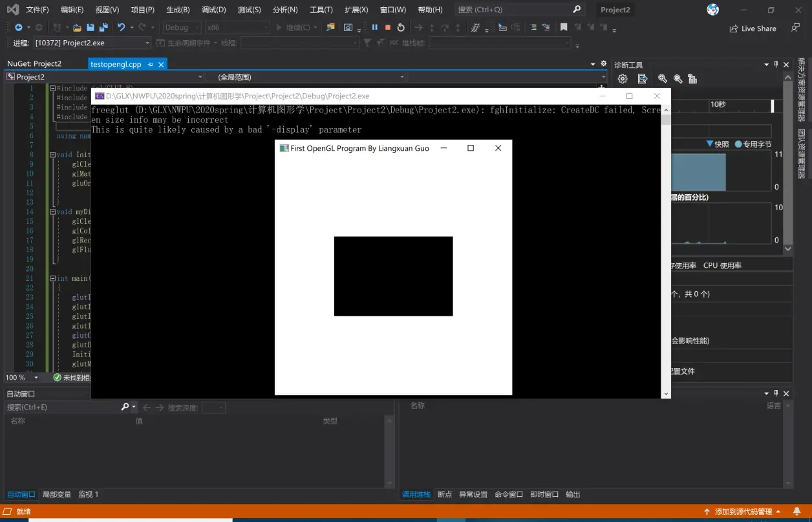Click the Undo arrow icon

(121, 27)
